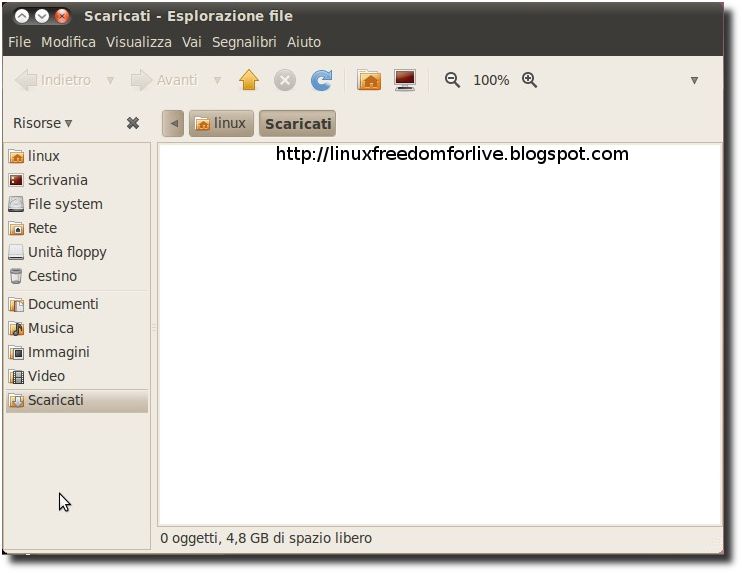This screenshot has height=573, width=742.
Task: Open the Vai menu
Action: click(x=192, y=42)
